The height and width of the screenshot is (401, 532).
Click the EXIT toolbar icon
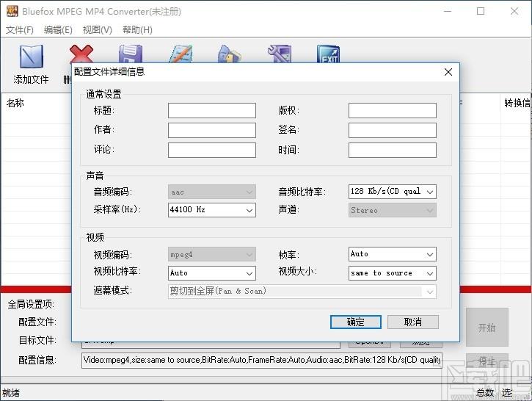tap(328, 54)
